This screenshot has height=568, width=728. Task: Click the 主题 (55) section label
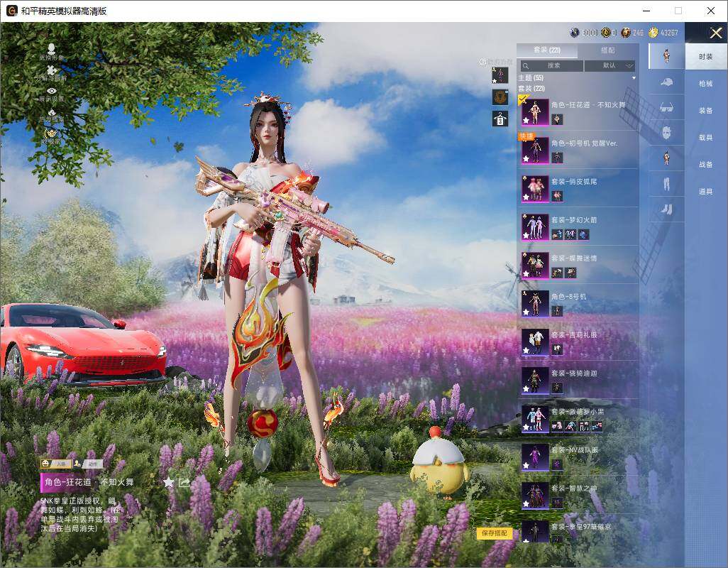tap(531, 78)
